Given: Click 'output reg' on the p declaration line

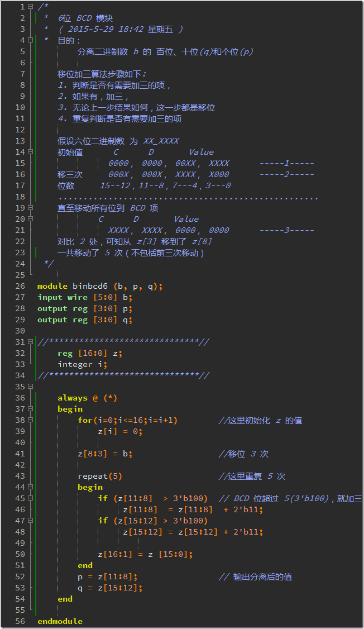Looking at the screenshot, I should pos(63,308).
